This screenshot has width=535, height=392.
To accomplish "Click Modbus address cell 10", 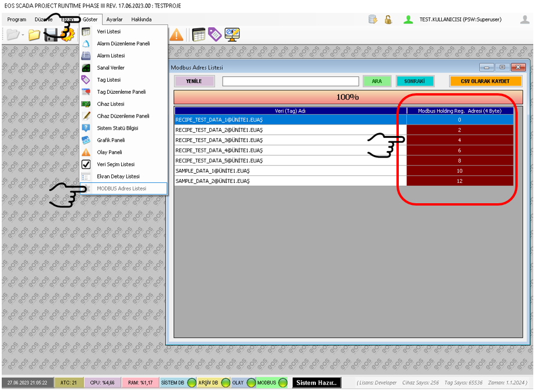I will point(460,171).
